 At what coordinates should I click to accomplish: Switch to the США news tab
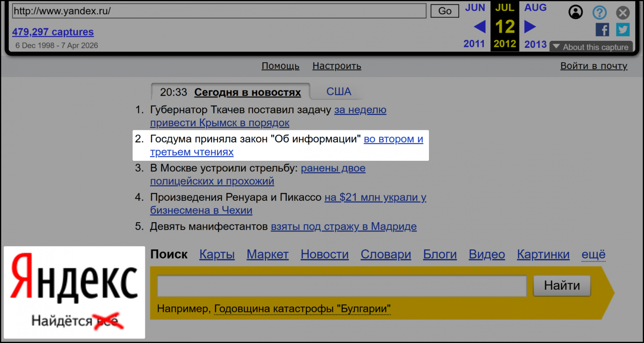point(339,92)
